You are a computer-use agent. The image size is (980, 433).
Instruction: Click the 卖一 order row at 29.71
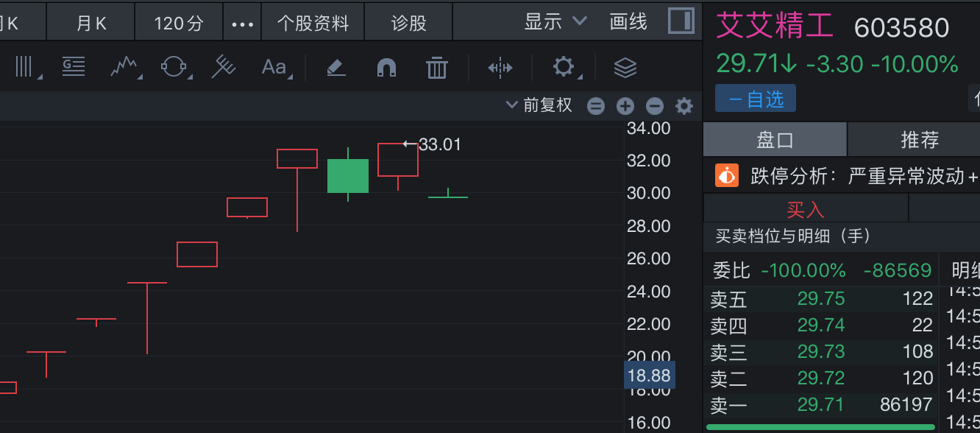click(820, 404)
